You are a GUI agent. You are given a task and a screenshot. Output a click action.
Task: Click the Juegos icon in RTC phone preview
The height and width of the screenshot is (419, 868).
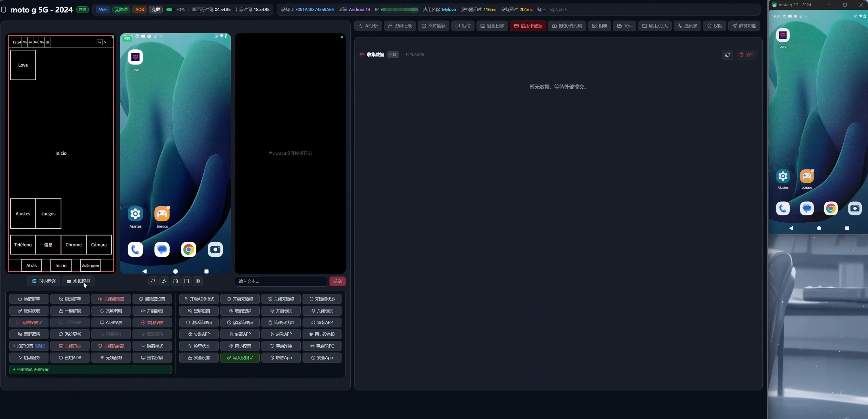coord(162,214)
